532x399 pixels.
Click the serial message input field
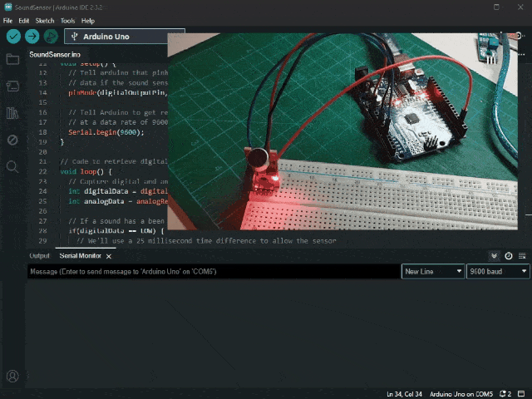coord(214,272)
